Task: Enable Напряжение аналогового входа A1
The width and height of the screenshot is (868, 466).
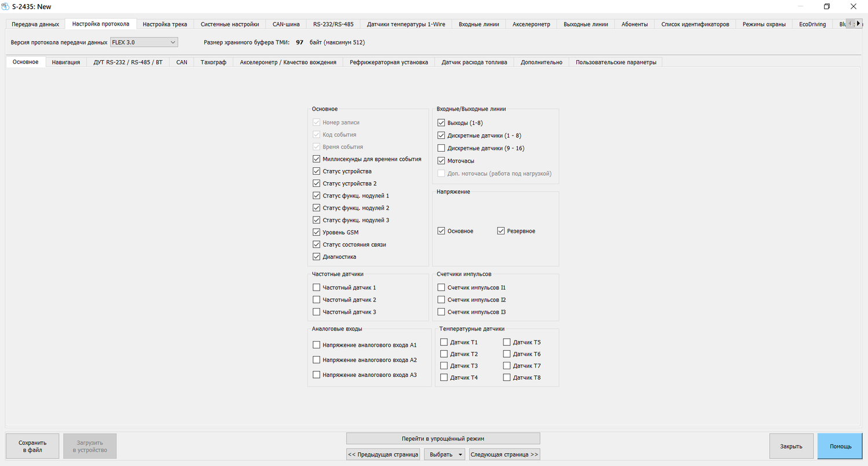Action: (316, 345)
